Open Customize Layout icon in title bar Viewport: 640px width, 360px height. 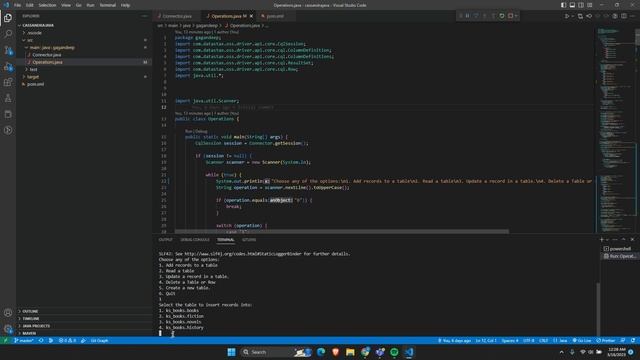(590, 5)
